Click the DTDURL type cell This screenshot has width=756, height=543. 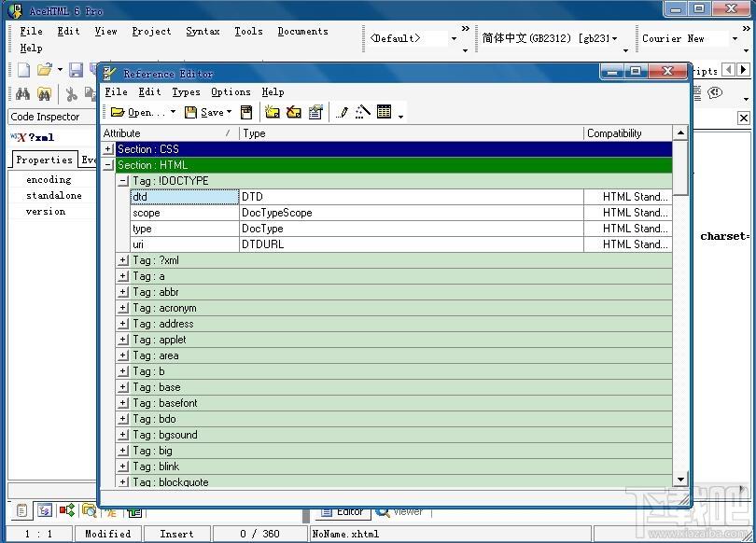[412, 244]
